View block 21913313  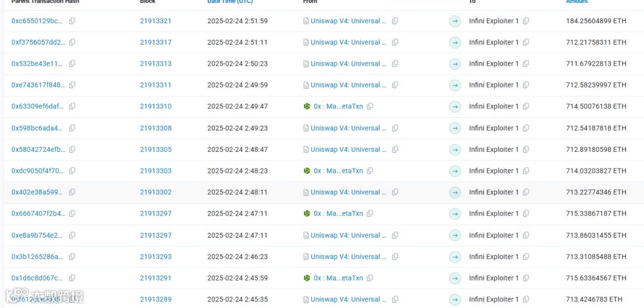[x=156, y=64]
